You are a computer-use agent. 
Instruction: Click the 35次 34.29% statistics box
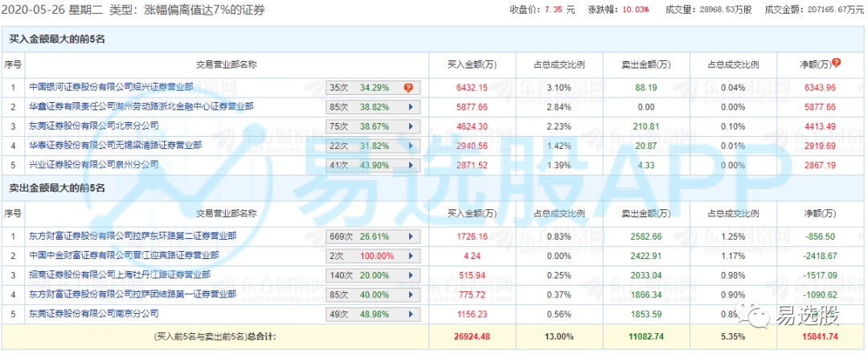click(373, 88)
